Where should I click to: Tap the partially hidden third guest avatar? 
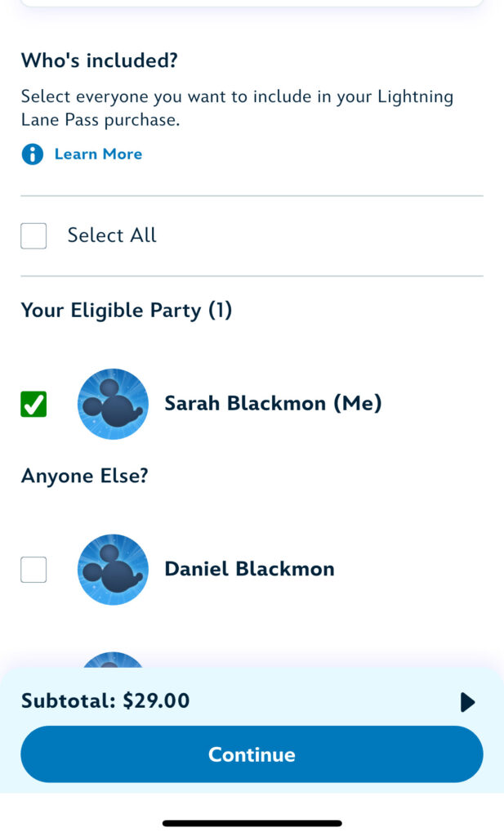(x=113, y=659)
